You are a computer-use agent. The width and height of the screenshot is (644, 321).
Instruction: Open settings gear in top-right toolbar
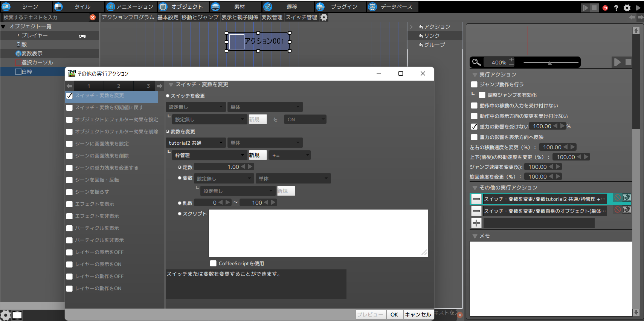coord(627,8)
